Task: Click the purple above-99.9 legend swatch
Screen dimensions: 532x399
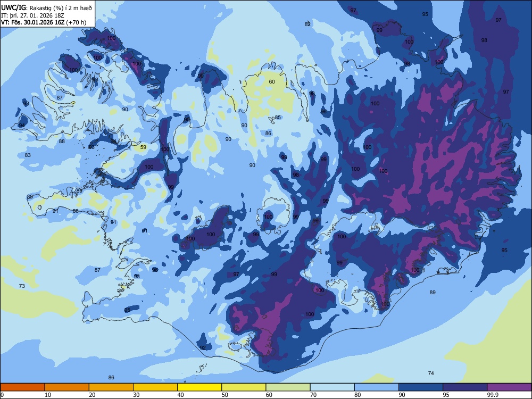Action: pos(509,387)
